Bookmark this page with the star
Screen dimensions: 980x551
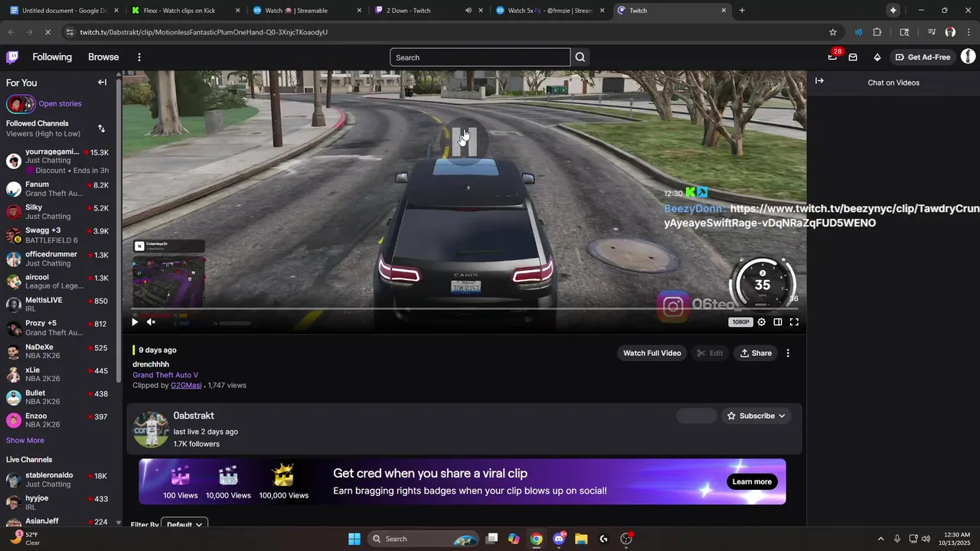833,32
